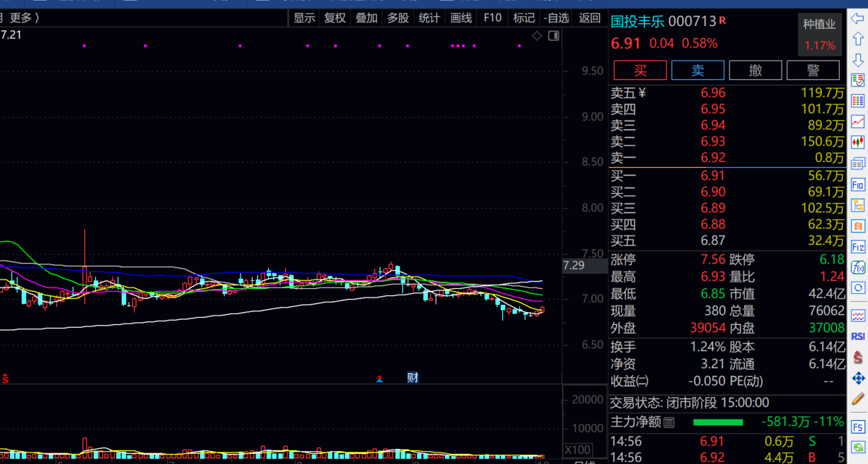Click the F12 sidebar icon

(857, 247)
